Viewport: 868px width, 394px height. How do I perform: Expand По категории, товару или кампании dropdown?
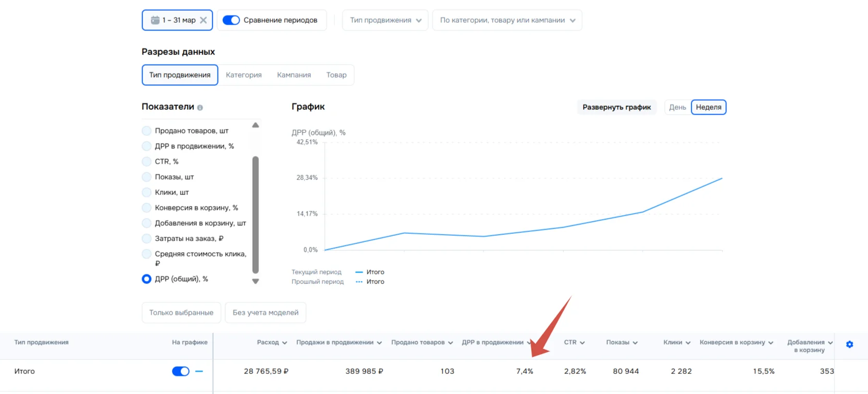tap(507, 20)
